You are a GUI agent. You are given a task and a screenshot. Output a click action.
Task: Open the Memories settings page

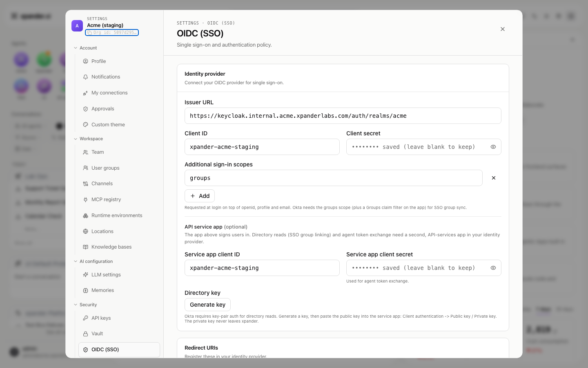pyautogui.click(x=119, y=290)
